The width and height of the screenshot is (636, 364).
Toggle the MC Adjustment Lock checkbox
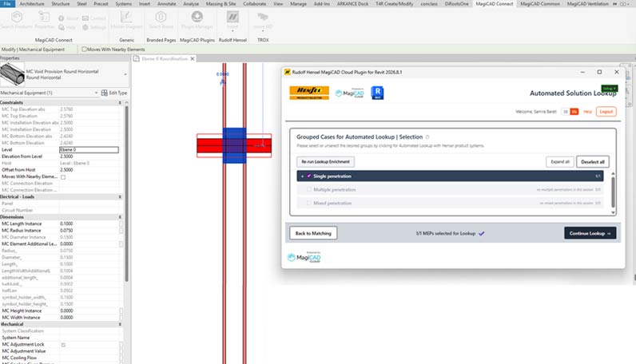click(63, 345)
